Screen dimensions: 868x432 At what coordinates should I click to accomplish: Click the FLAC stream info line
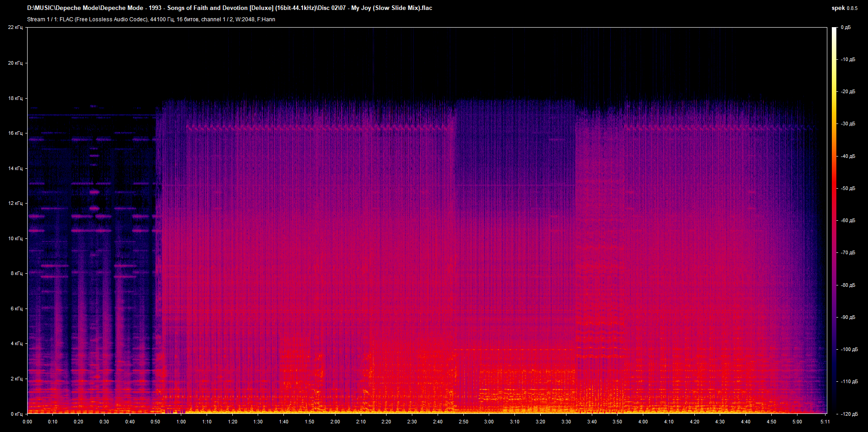pyautogui.click(x=151, y=19)
